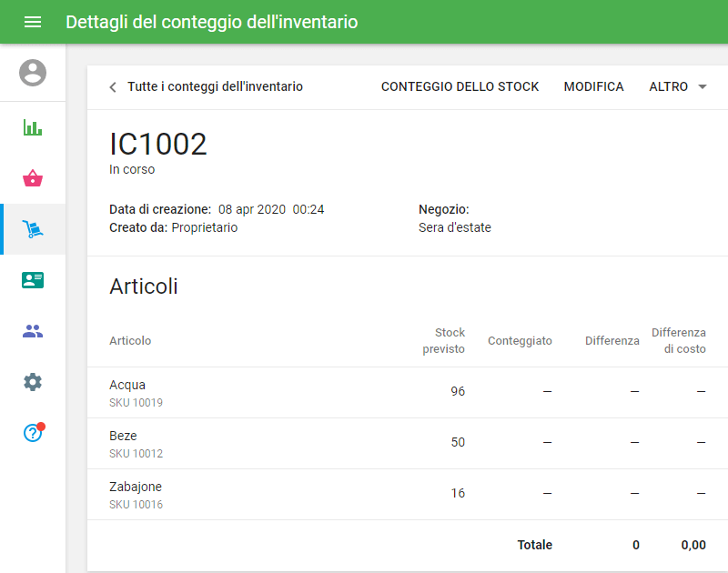Click the dropdown arrow beside ALTRO
728x573 pixels.
point(702,87)
